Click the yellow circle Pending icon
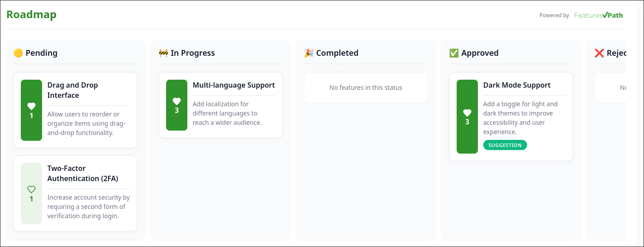This screenshot has width=644, height=247. 18,53
